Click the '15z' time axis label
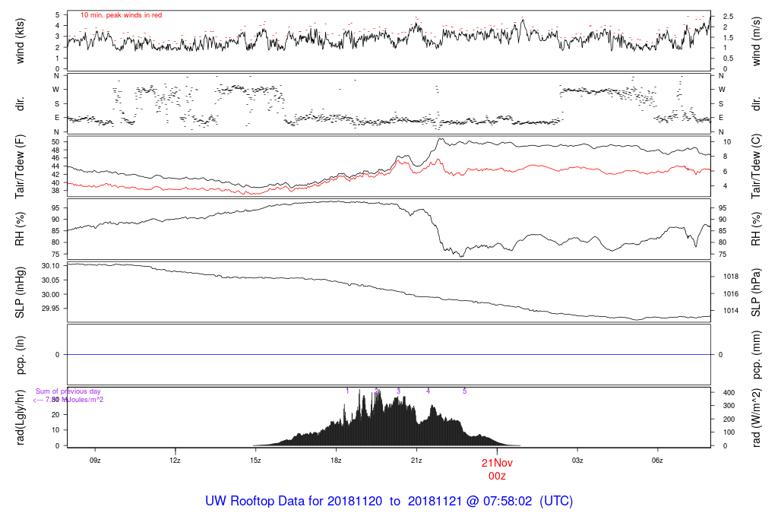 pos(255,461)
